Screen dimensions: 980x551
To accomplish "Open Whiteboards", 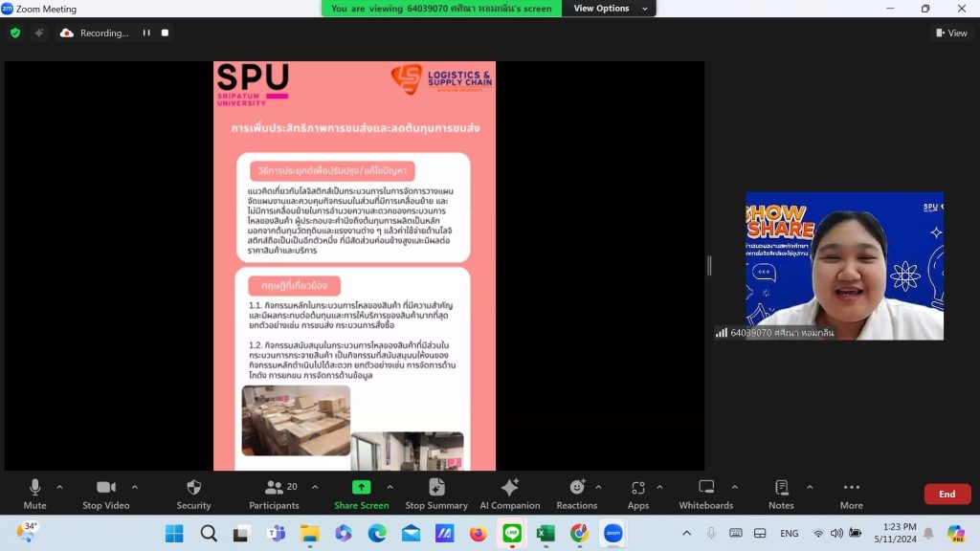I will click(x=706, y=494).
